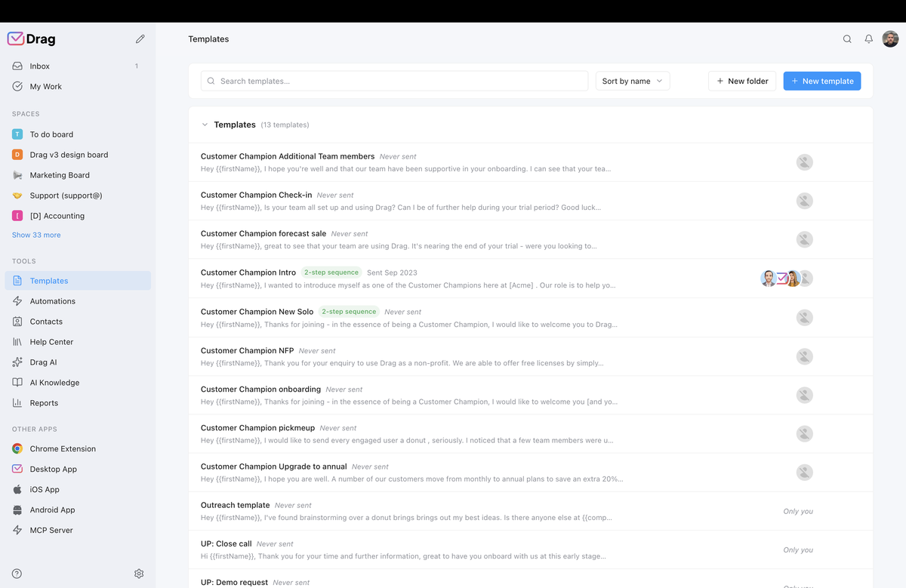The width and height of the screenshot is (906, 588).
Task: Open Customer Champion forecast sale template
Action: (531, 239)
